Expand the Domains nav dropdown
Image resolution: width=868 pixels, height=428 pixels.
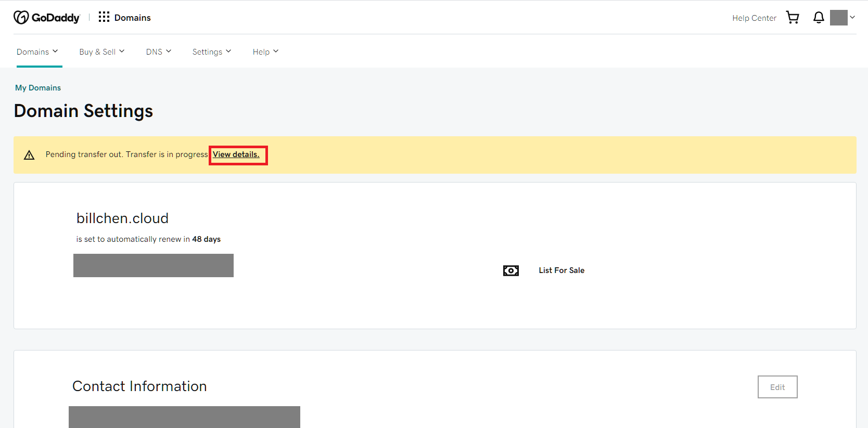coord(37,51)
